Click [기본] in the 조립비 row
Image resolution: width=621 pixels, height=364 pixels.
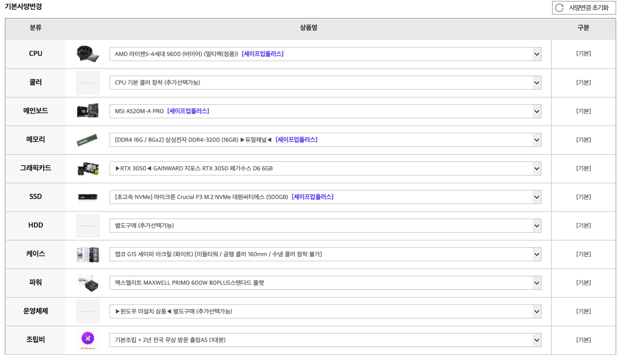click(584, 340)
